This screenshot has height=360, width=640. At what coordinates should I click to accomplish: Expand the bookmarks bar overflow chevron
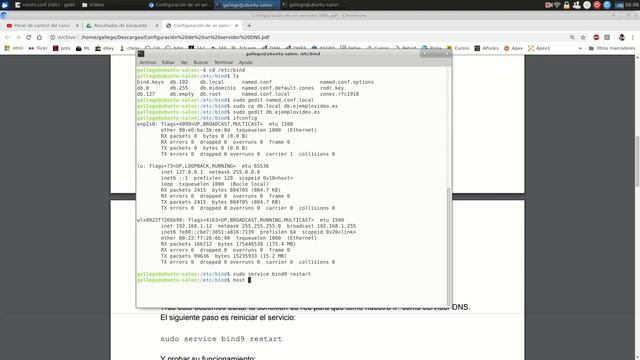[580, 48]
